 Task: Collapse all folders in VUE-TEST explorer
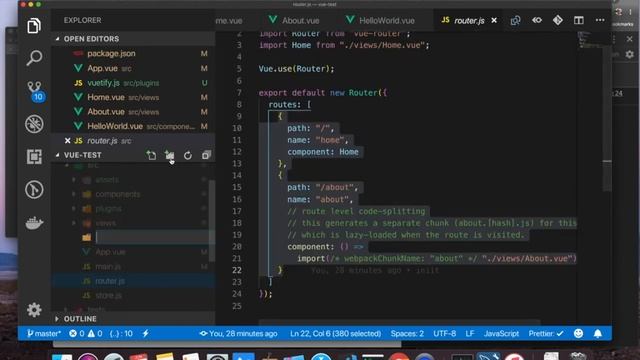[x=206, y=155]
